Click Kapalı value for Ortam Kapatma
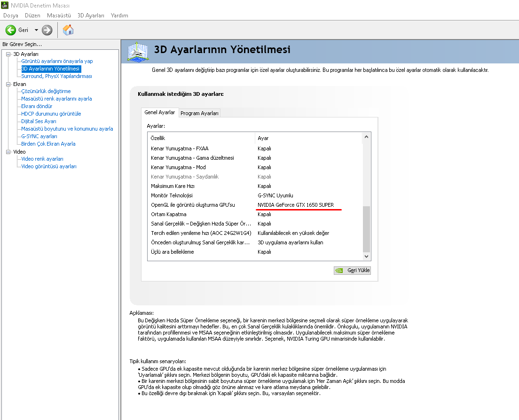This screenshot has height=420, width=519. (x=264, y=215)
